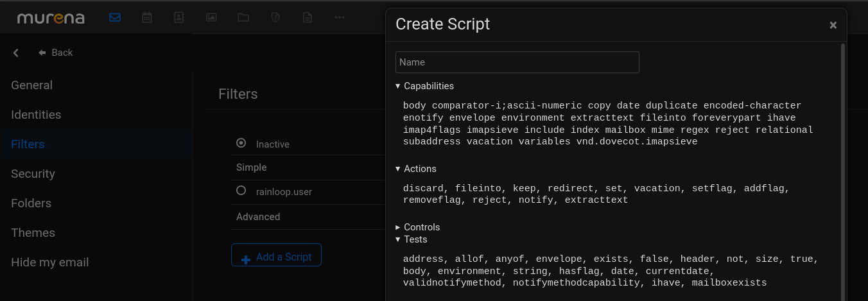This screenshot has width=868, height=301.
Task: Open the Passwords shield icon
Action: [275, 17]
